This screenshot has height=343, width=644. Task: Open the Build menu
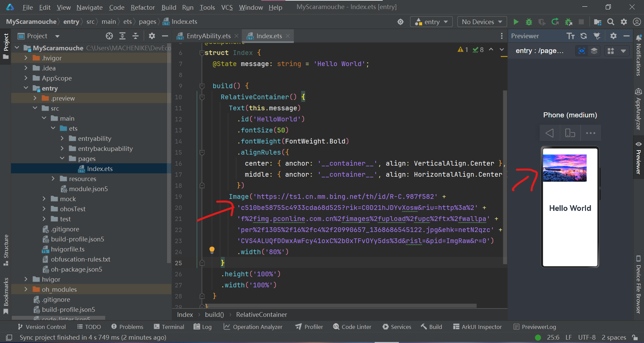[169, 7]
